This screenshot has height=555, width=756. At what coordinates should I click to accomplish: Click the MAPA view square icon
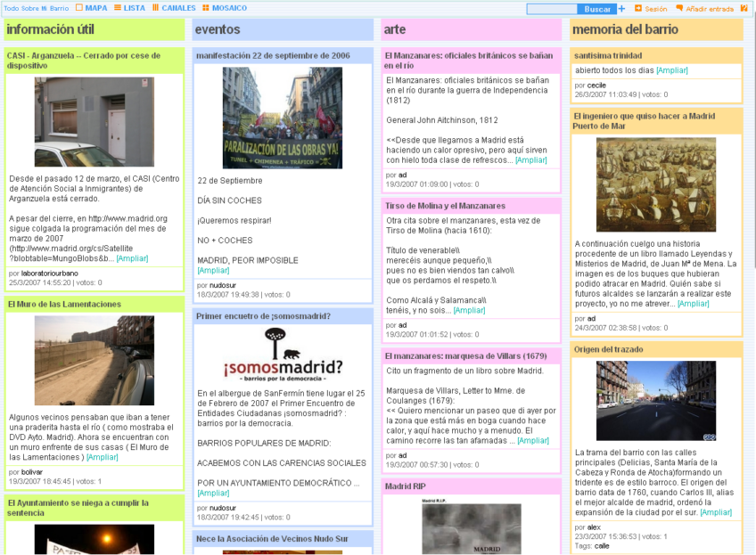tap(79, 8)
